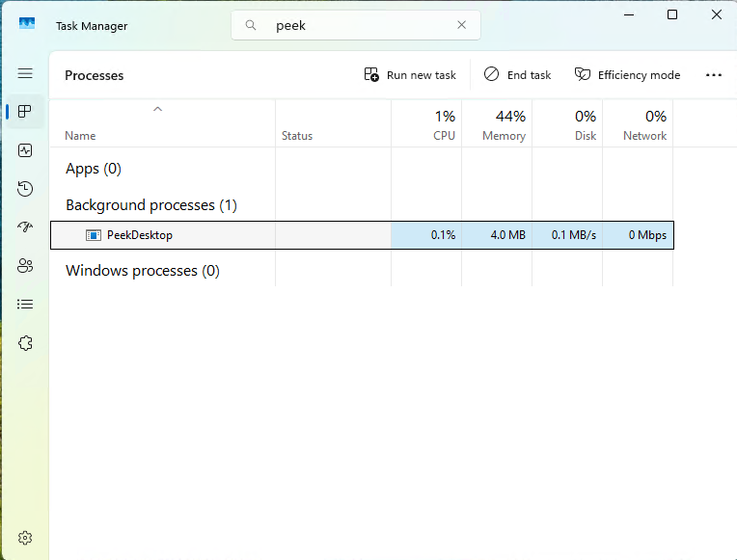Open the Details list icon
Image resolution: width=737 pixels, height=560 pixels.
(26, 305)
